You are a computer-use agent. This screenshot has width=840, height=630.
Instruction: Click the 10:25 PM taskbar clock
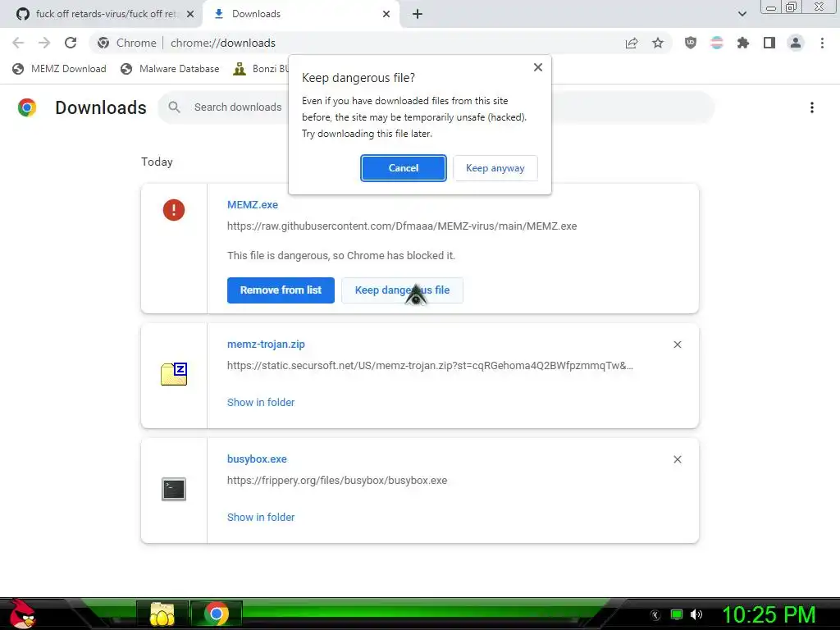click(x=769, y=615)
